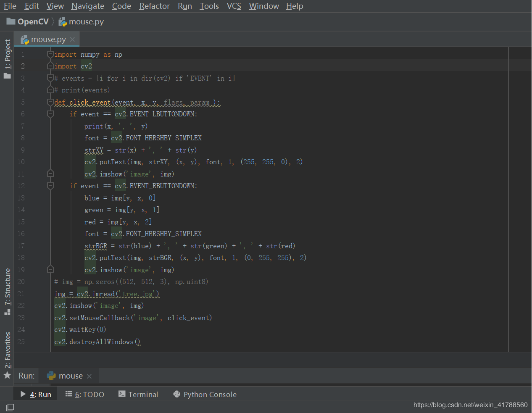The image size is (532, 413).
Task: Open the Edit menu
Action: 32,6
